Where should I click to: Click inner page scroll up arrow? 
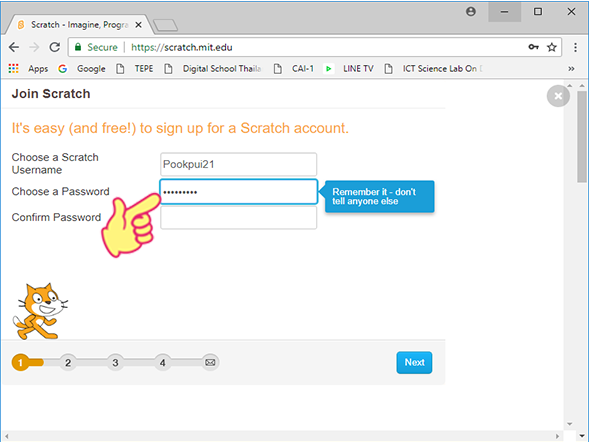click(x=570, y=86)
